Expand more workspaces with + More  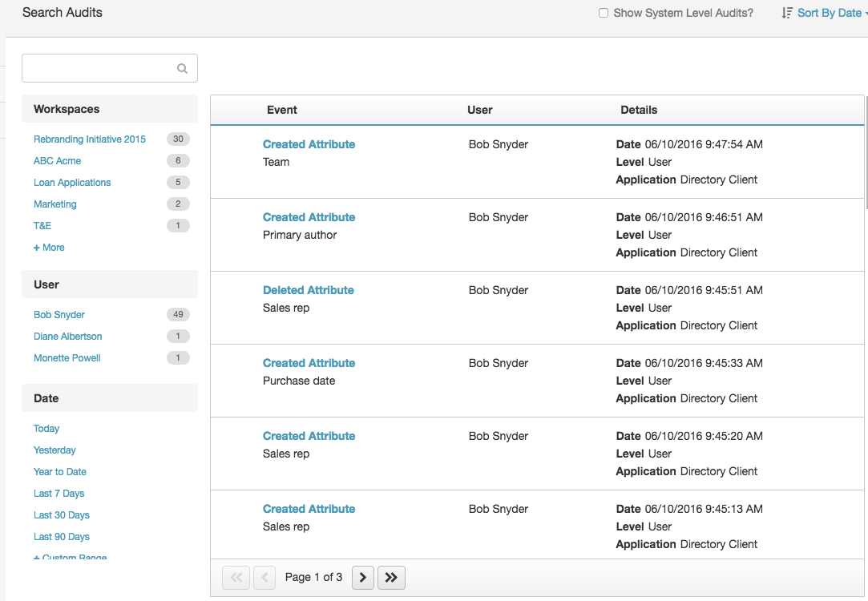pyautogui.click(x=49, y=248)
